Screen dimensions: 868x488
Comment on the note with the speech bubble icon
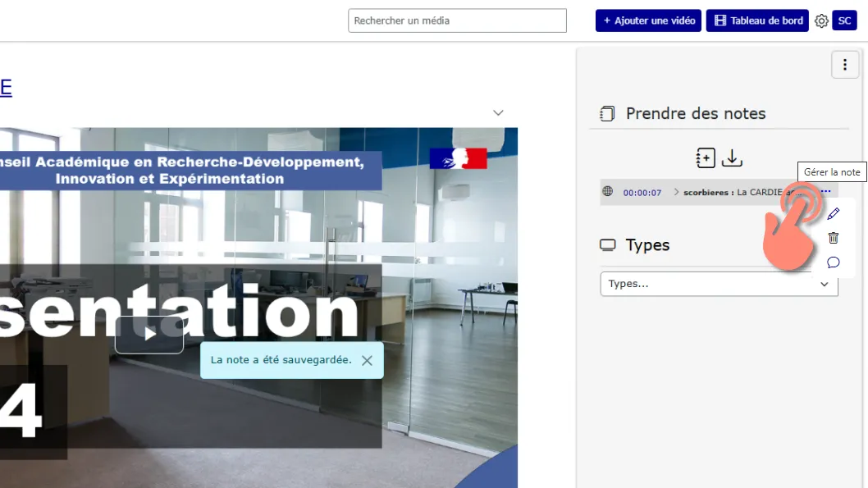coord(833,262)
